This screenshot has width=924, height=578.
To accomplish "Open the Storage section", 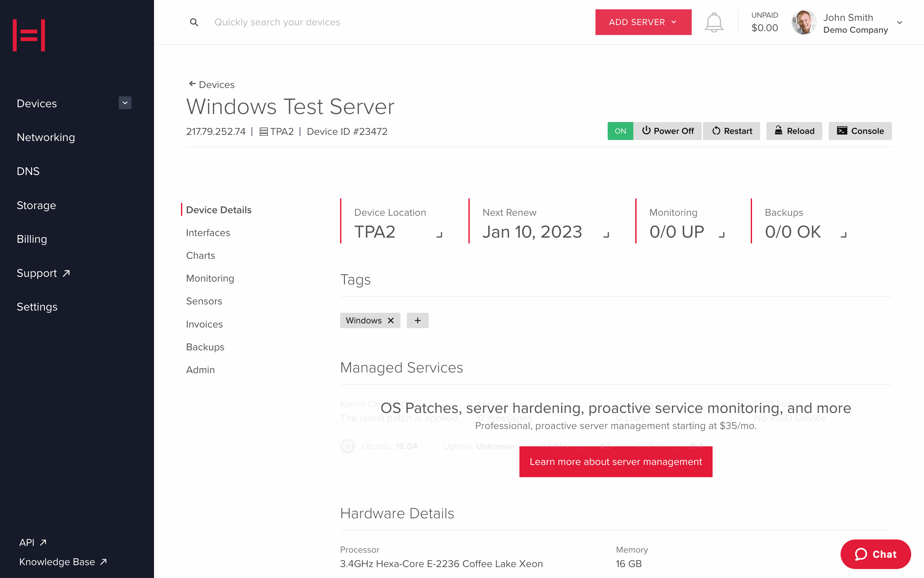I will point(36,205).
